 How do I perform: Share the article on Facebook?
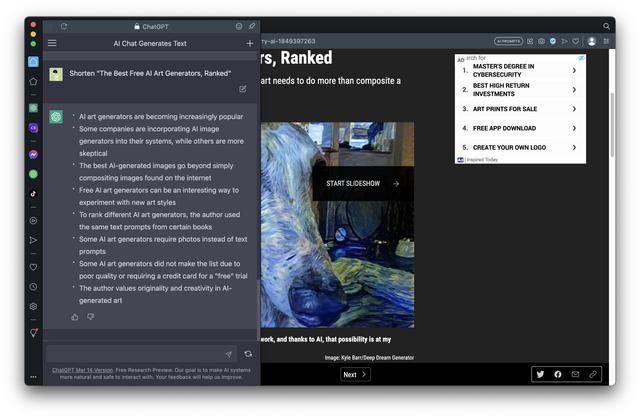click(558, 374)
